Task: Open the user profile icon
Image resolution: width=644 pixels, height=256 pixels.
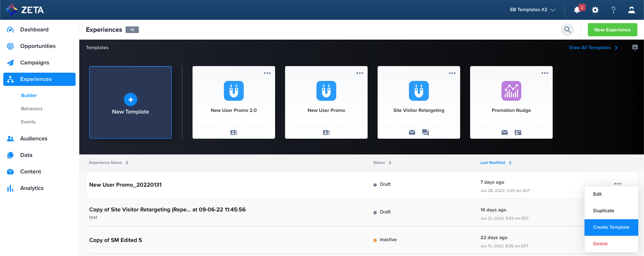Action: pyautogui.click(x=632, y=10)
